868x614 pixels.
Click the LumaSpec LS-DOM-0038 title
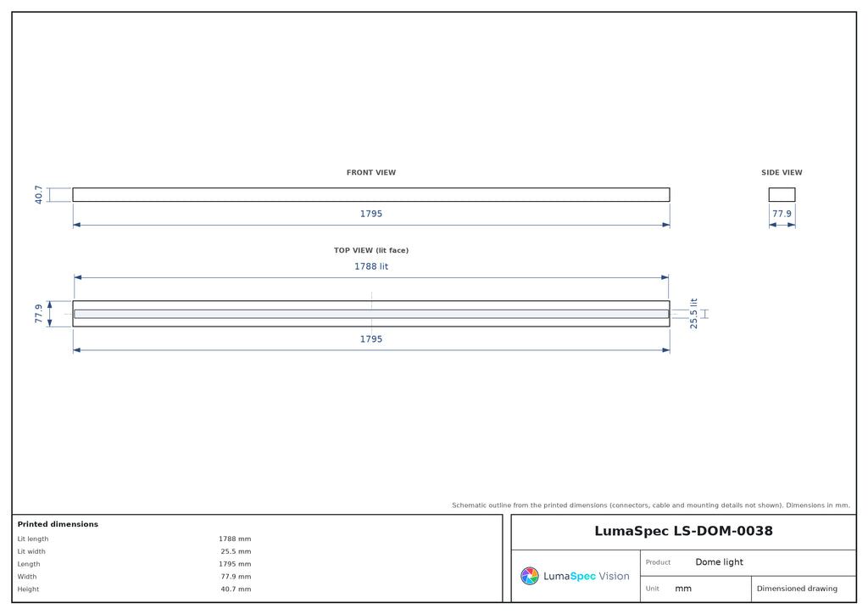(x=683, y=531)
